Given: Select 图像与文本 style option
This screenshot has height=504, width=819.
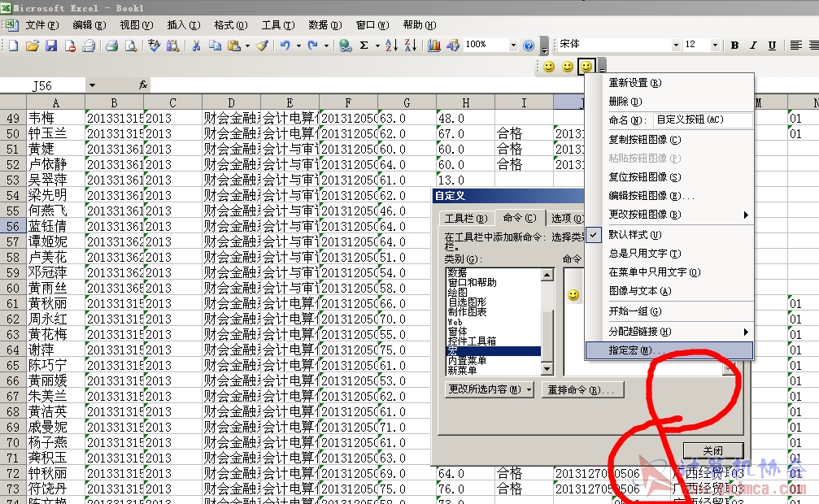Looking at the screenshot, I should click(x=669, y=291).
